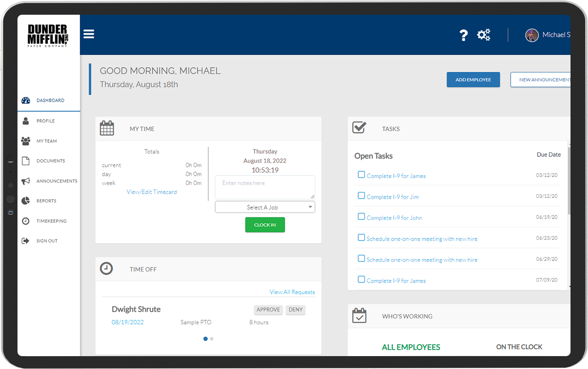Viewport: 588px width, 369px height.
Task: Click the Add Employee button
Action: (x=473, y=80)
